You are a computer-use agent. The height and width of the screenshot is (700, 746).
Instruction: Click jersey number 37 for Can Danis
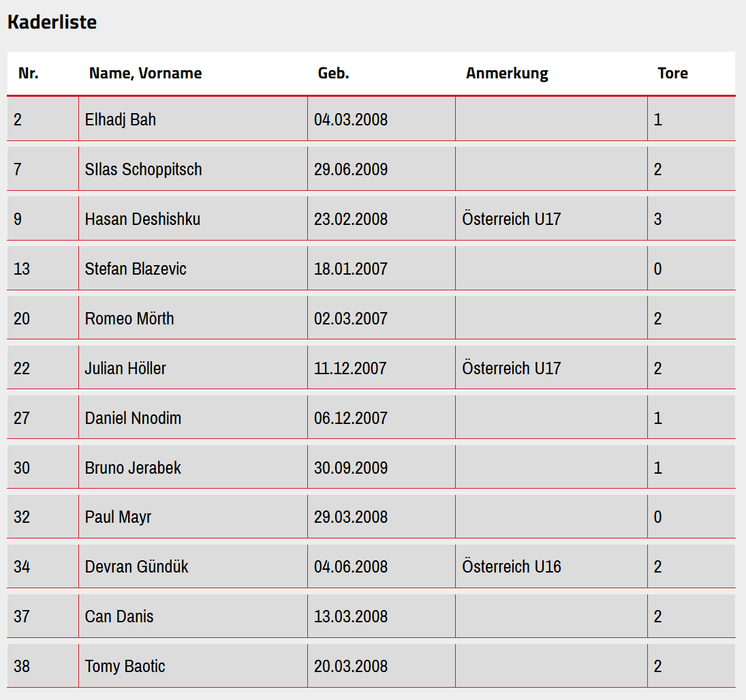(x=22, y=617)
